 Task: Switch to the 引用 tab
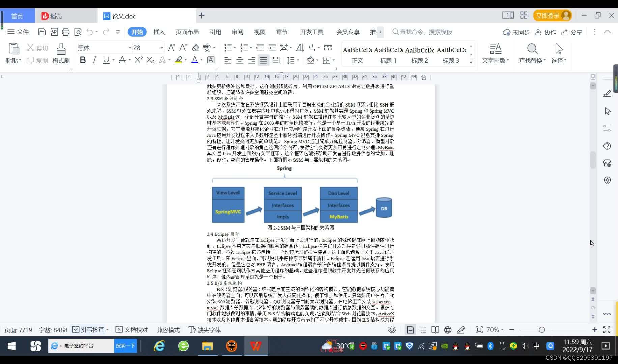tap(215, 32)
